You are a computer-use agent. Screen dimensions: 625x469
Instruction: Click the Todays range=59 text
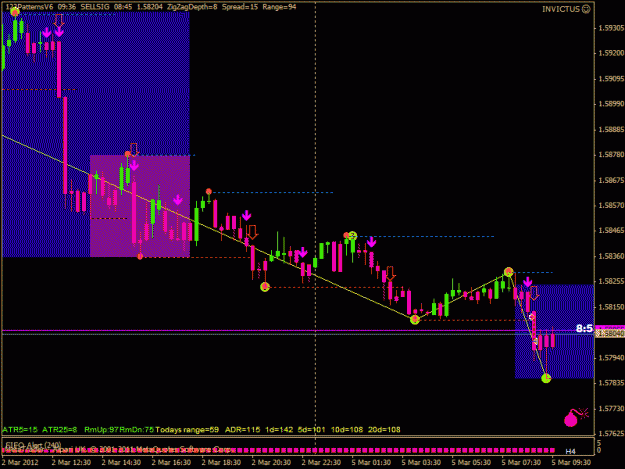[187, 430]
